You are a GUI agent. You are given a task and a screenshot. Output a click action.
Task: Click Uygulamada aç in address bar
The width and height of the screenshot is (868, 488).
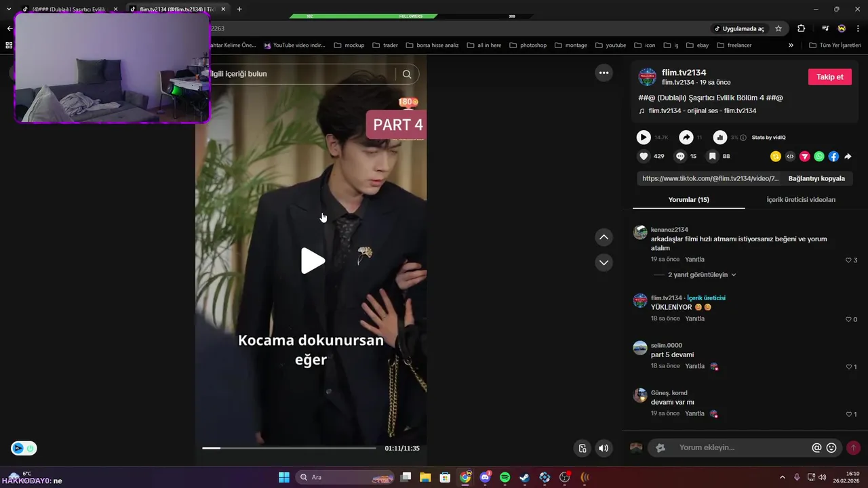tap(738, 28)
